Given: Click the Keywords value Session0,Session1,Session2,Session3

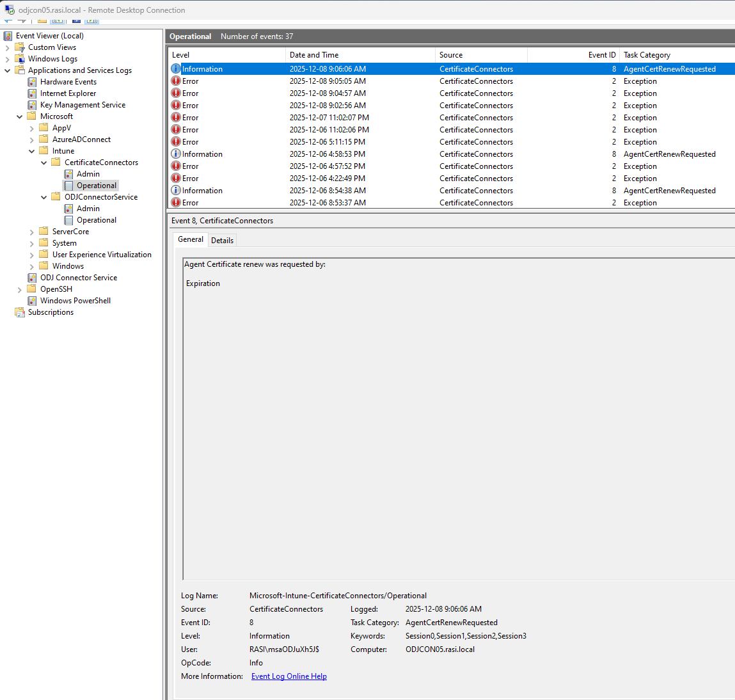Looking at the screenshot, I should point(466,636).
